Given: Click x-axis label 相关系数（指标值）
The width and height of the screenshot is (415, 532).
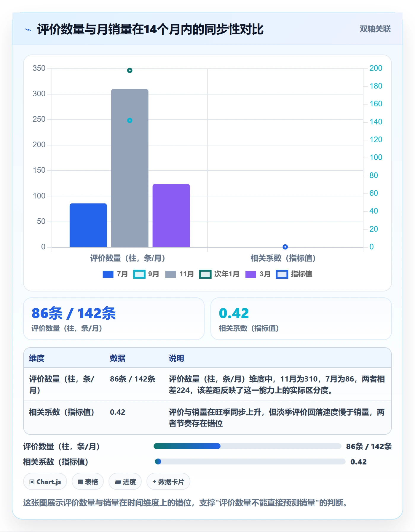Looking at the screenshot, I should (283, 258).
